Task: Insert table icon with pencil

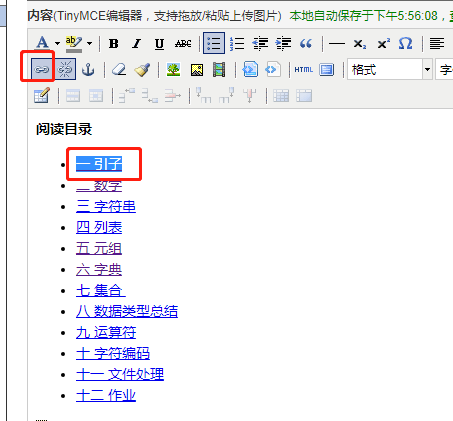Action: [42, 95]
